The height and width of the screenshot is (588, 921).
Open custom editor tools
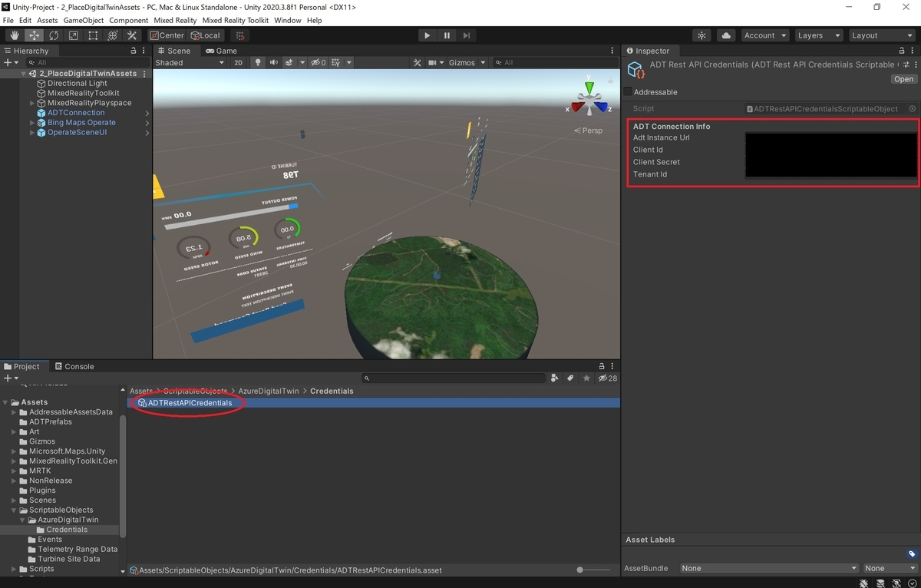[132, 35]
